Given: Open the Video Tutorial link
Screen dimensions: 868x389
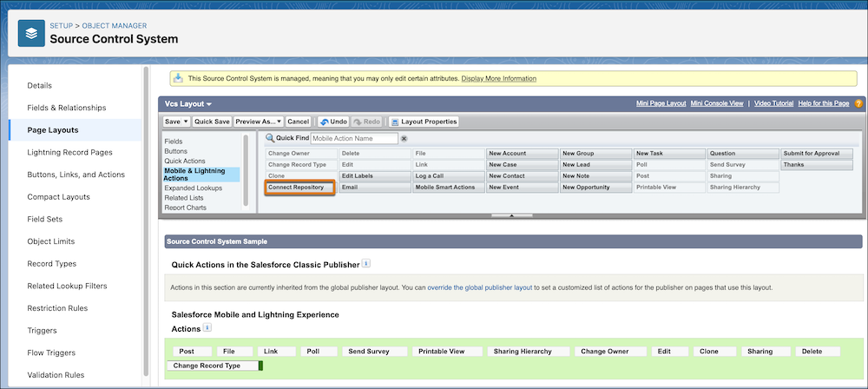Looking at the screenshot, I should coord(774,103).
